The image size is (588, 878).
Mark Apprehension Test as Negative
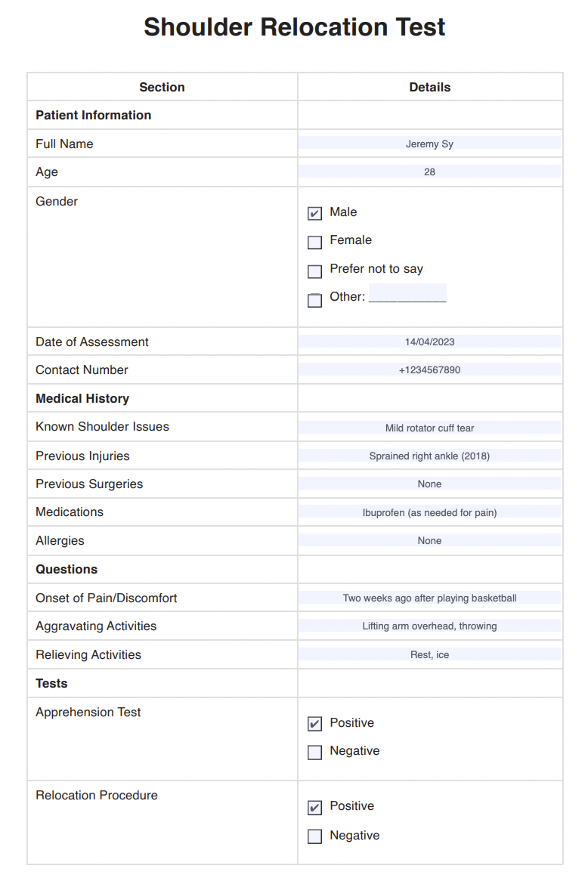pos(315,753)
